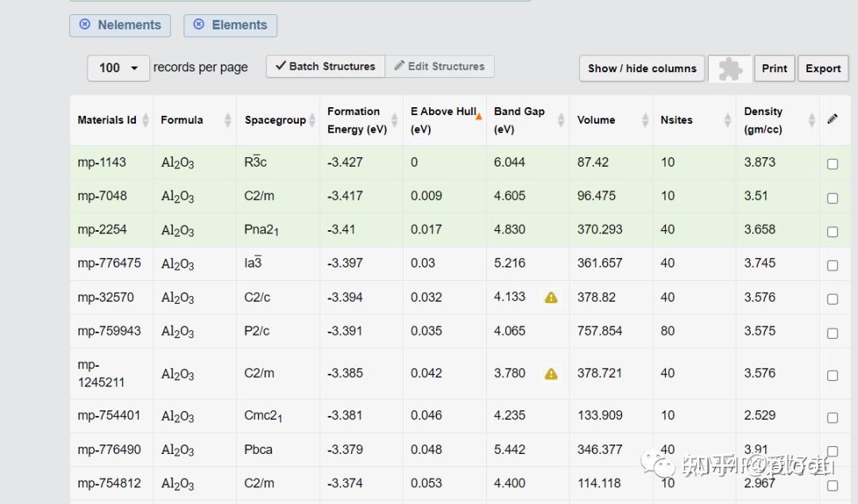This screenshot has height=504, width=858.
Task: Click the Export button
Action: 823,68
